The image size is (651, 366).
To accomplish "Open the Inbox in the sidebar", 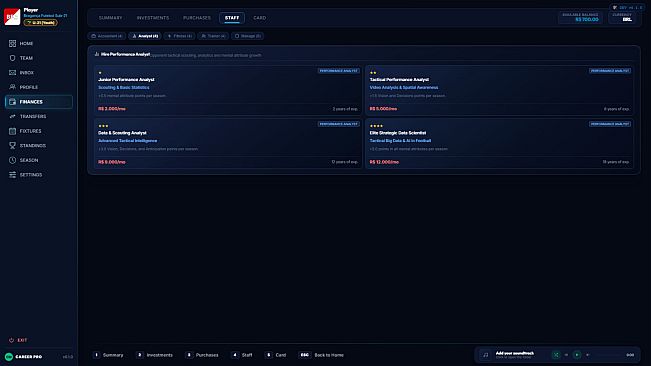I will (x=39, y=73).
